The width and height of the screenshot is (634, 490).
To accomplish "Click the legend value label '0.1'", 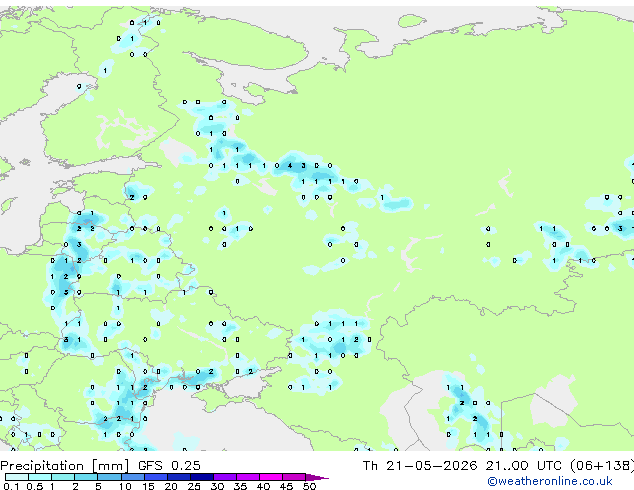I will tap(11, 486).
